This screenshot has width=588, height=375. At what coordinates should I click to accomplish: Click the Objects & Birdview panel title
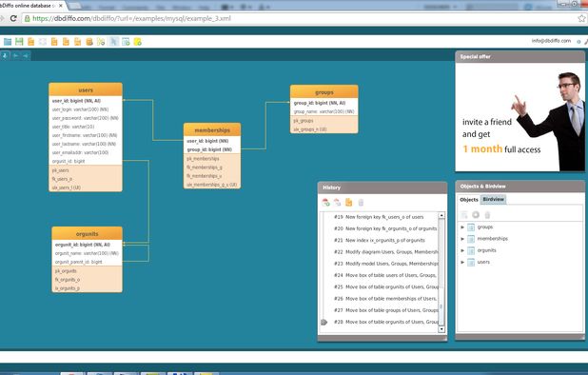pos(519,186)
